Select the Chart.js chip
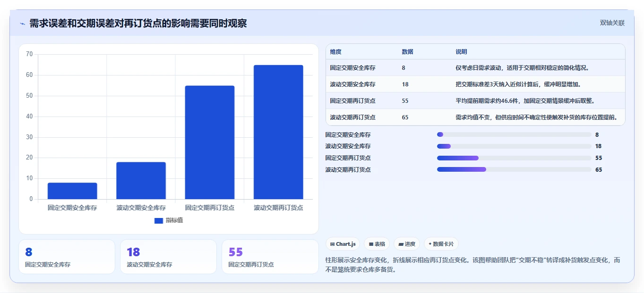 [x=343, y=244]
